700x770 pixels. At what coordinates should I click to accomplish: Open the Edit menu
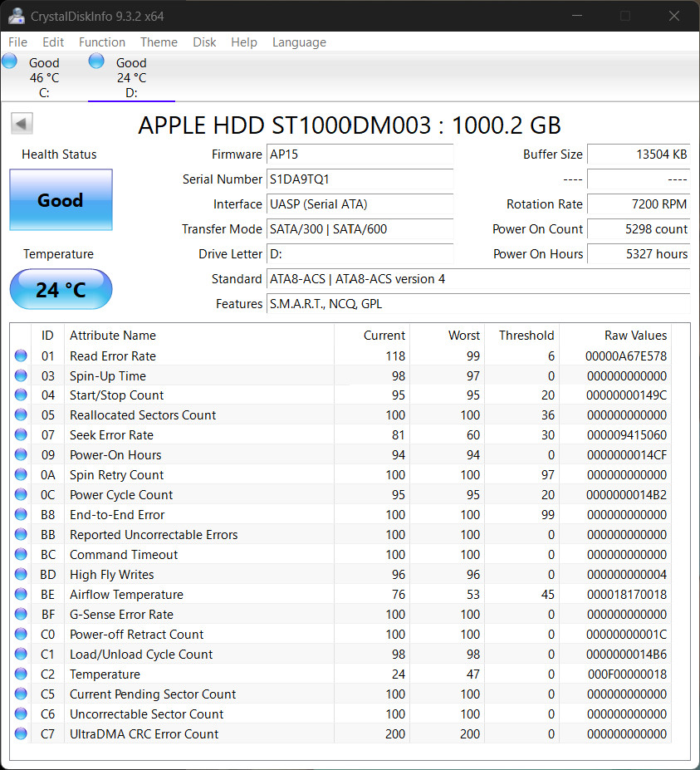pyautogui.click(x=53, y=42)
